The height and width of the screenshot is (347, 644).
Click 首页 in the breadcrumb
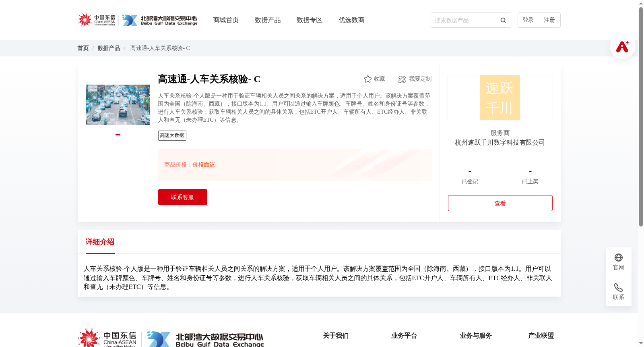pos(83,48)
